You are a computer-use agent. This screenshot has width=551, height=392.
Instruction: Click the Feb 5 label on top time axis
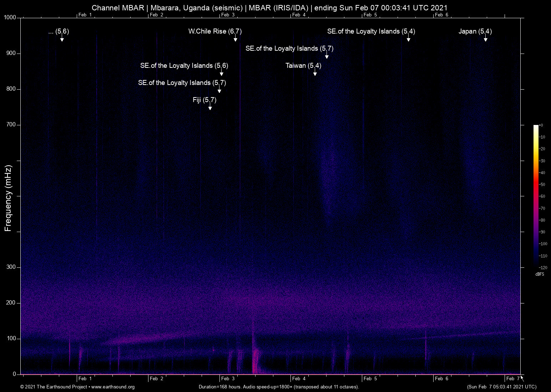tap(370, 15)
